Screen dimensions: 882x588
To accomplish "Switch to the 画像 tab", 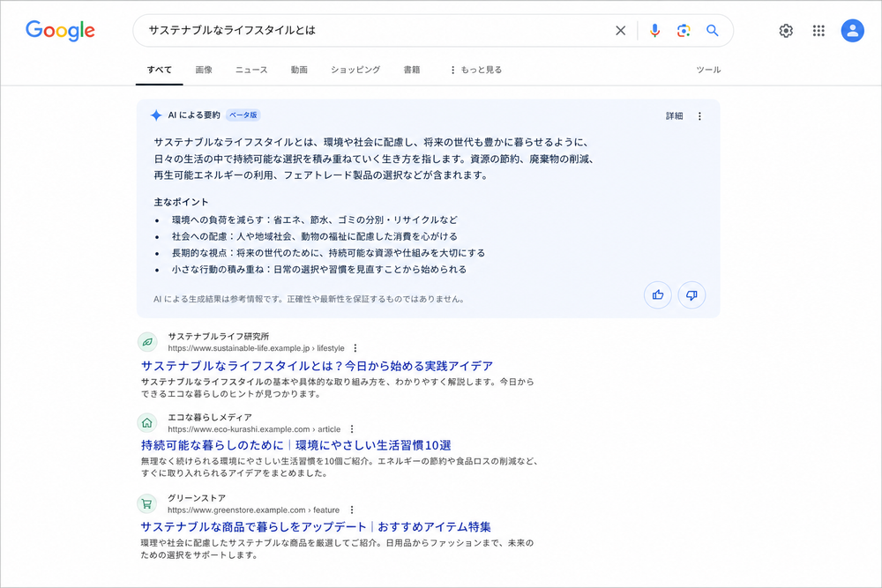I will pyautogui.click(x=204, y=70).
